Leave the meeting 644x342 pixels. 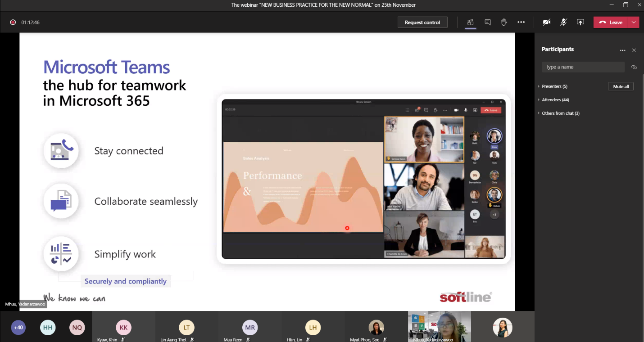coord(611,22)
